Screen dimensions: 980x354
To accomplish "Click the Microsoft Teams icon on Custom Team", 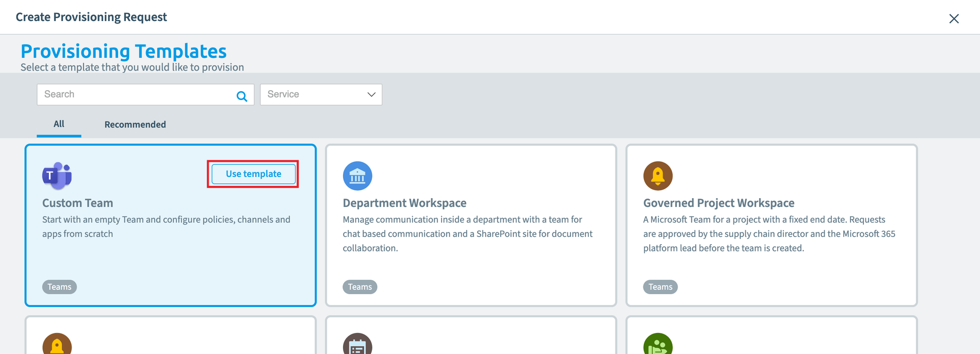I will coord(57,176).
